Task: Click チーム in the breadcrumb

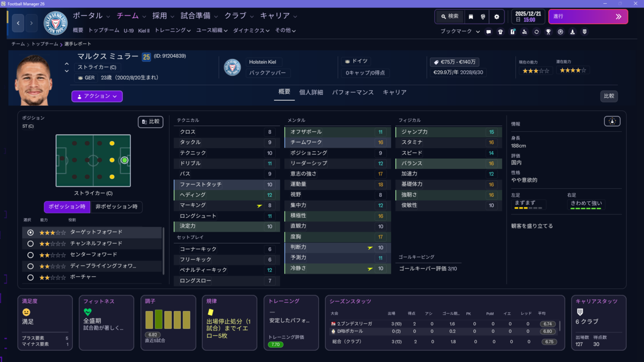Action: point(18,44)
